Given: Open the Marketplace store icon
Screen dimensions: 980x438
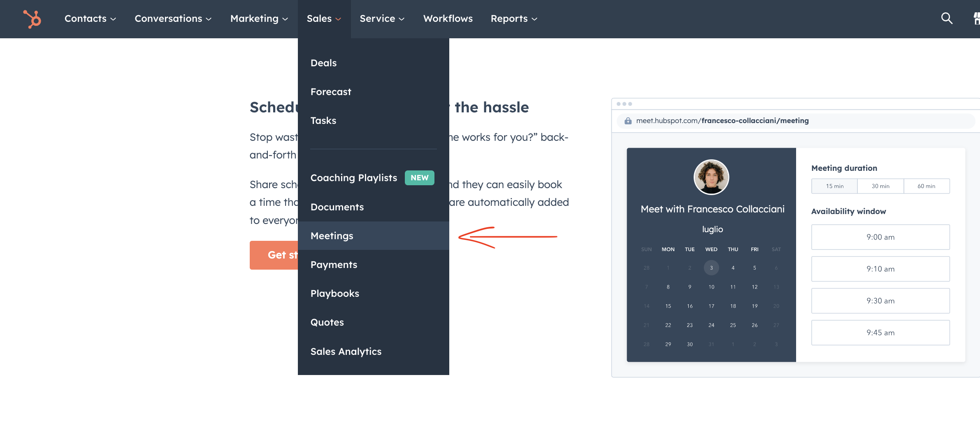Looking at the screenshot, I should point(977,19).
